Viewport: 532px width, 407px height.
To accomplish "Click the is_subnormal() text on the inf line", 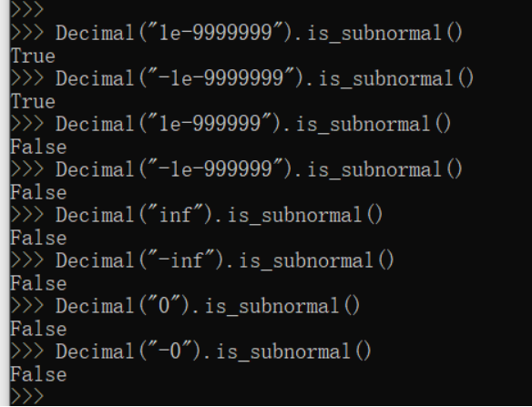I will coord(305,216).
